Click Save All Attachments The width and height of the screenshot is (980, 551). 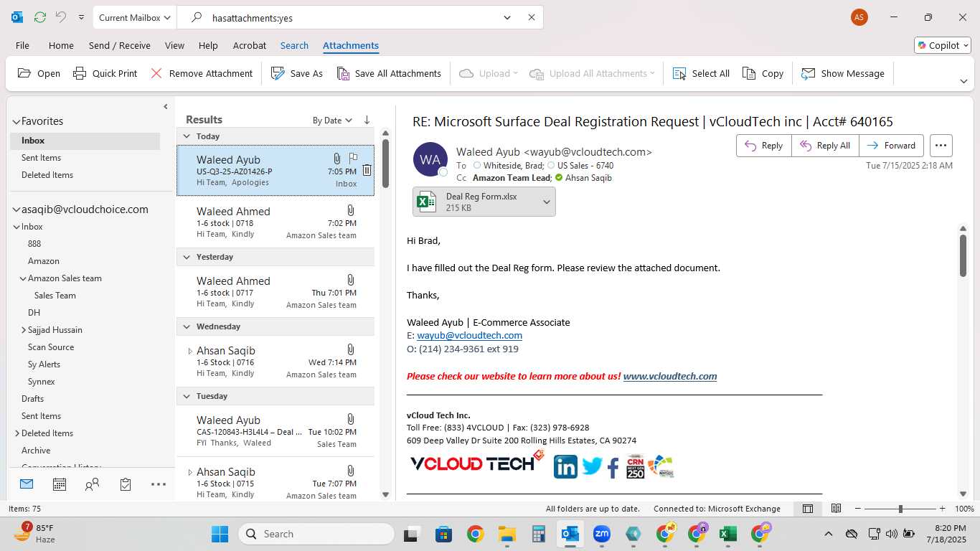[389, 73]
